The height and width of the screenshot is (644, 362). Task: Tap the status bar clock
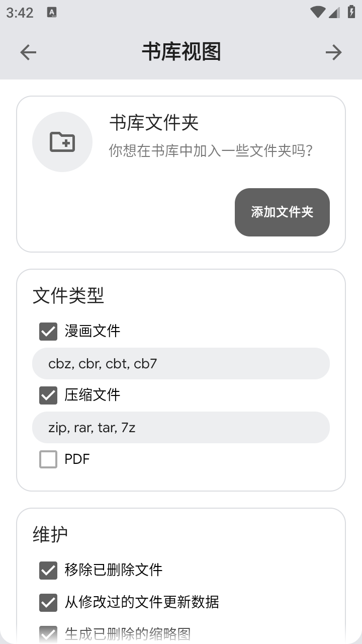click(x=20, y=13)
